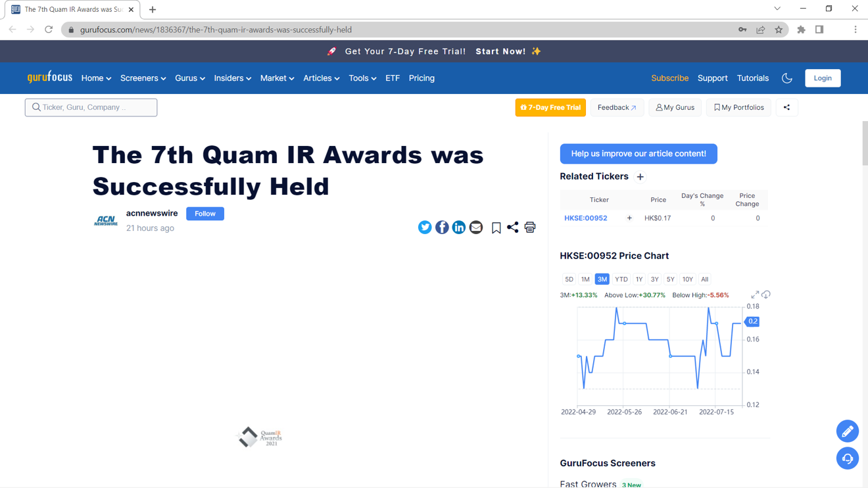Open Chrome tab search dropdown arrow
Image resolution: width=868 pixels, height=488 pixels.
point(777,9)
